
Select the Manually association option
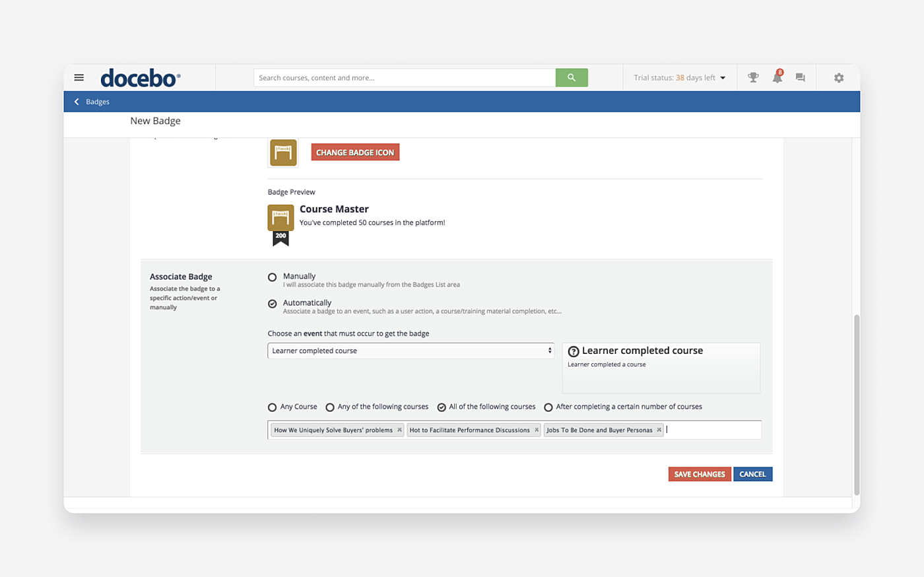tap(272, 277)
